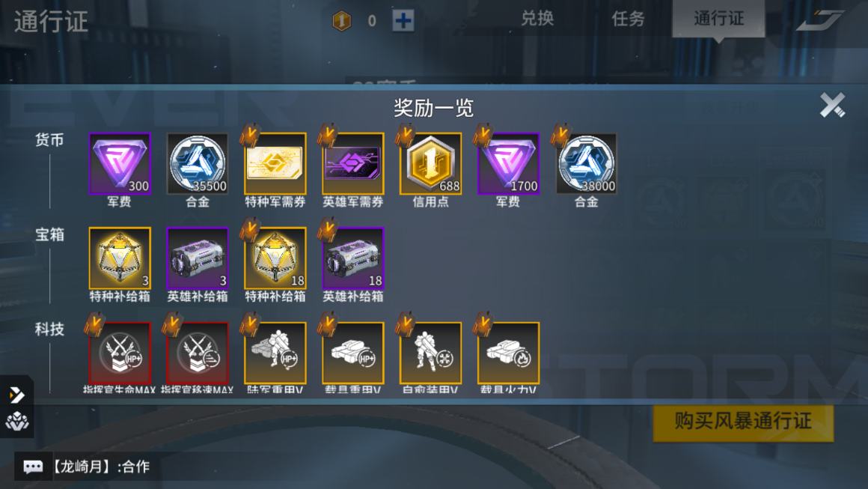
Task: Select the 英雄军需券 purple ticket icon
Action: [353, 163]
